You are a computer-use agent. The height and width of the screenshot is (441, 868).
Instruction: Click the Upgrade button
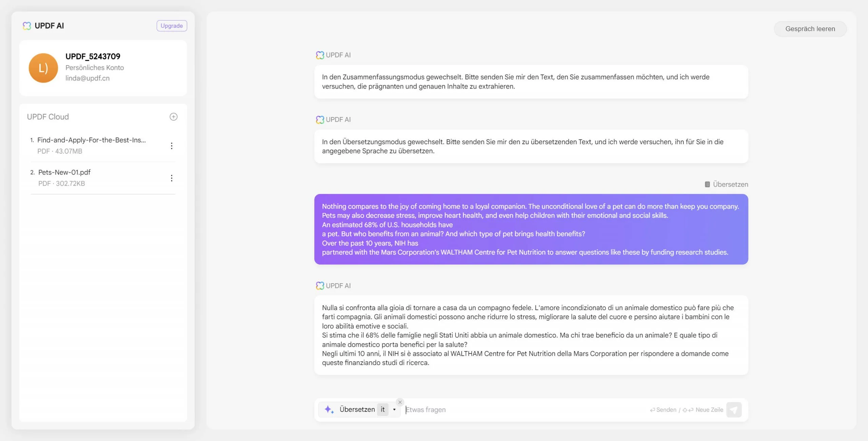[172, 25]
